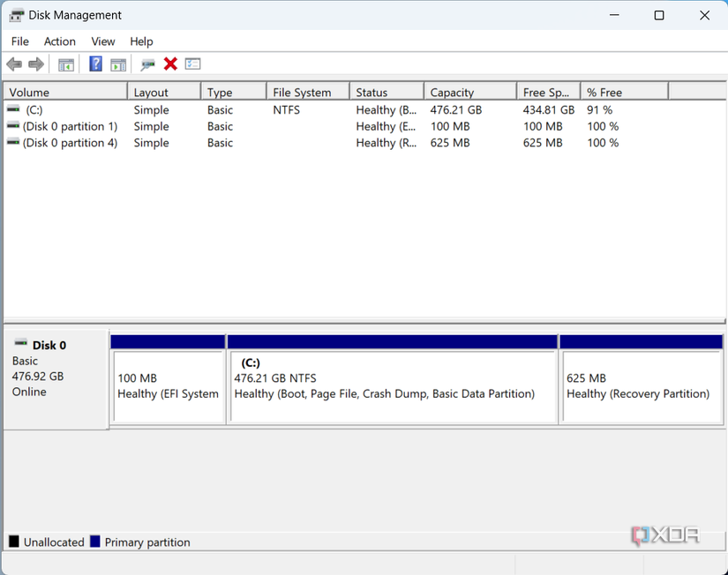Screen dimensions: 728x575
Task: Close the Disk Management window
Action: coord(704,15)
